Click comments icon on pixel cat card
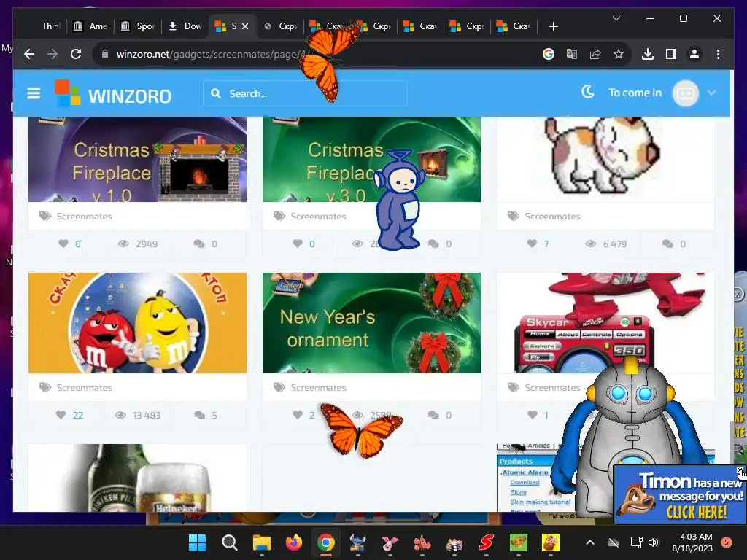Image resolution: width=747 pixels, height=560 pixels. pyautogui.click(x=667, y=244)
